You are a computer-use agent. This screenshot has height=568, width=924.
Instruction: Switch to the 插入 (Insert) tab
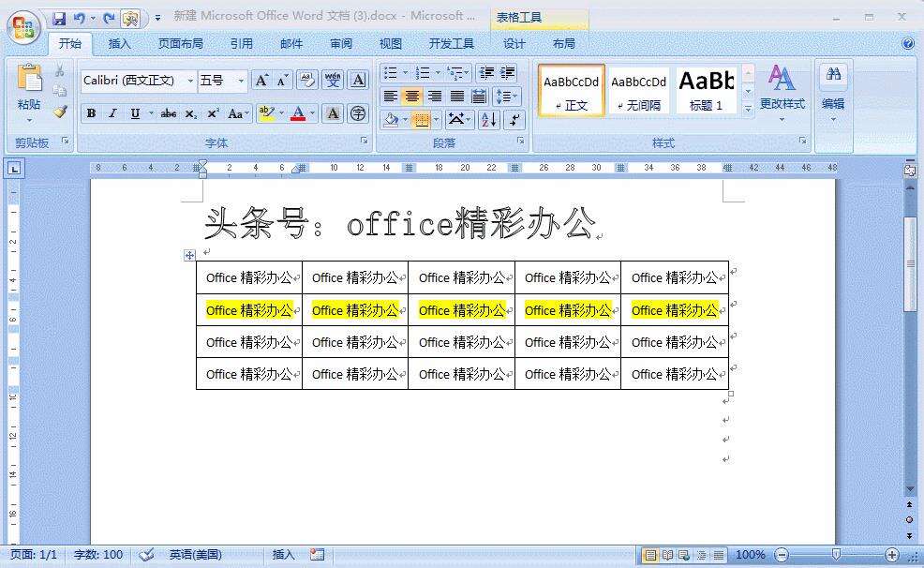119,44
